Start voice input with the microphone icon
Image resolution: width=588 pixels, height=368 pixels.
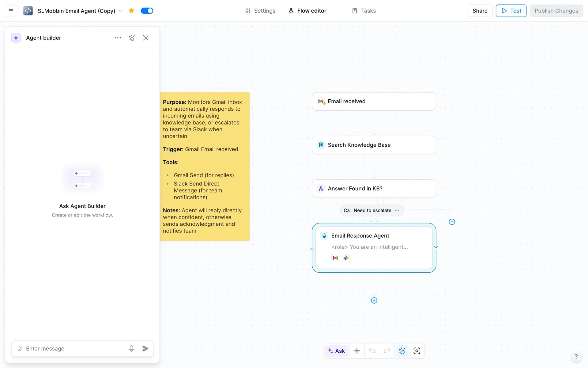click(131, 348)
